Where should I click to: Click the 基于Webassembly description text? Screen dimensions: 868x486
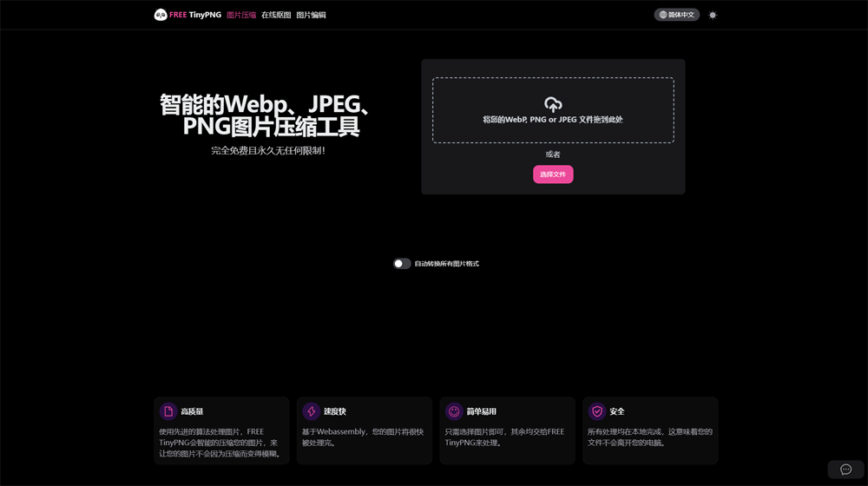point(363,437)
